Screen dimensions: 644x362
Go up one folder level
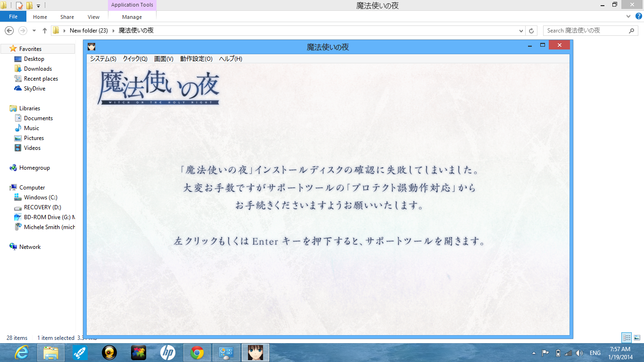point(45,31)
